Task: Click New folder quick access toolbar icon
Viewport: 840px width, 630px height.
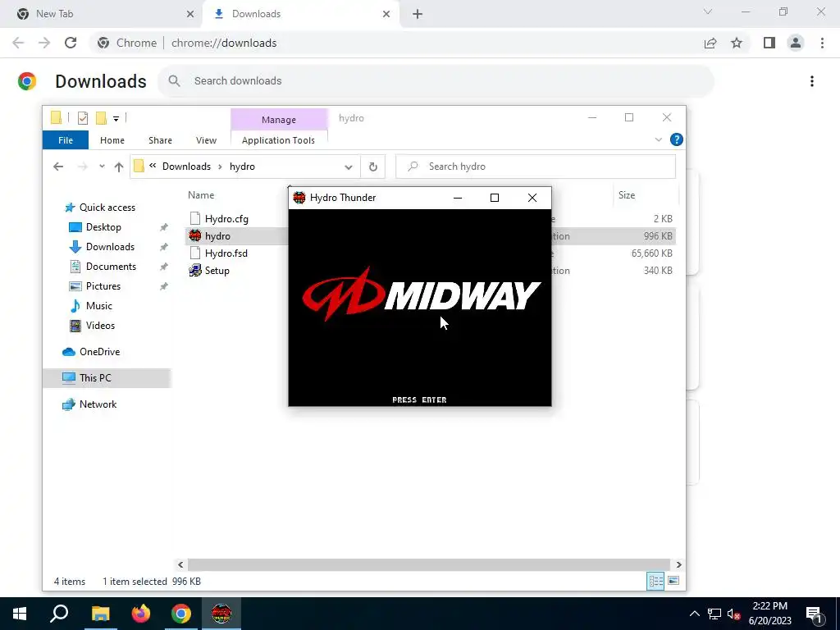Action: [x=101, y=118]
